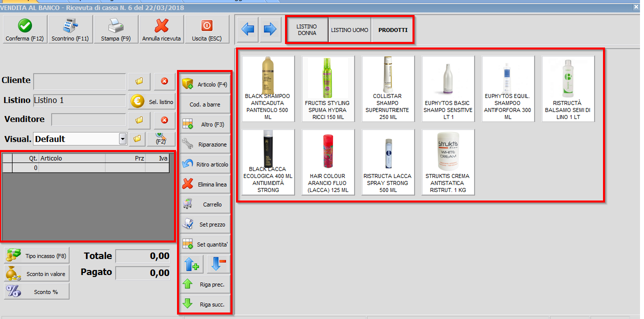644x319 pixels.
Task: Select Euphytos Equil. Shampoo Antiforfora product
Action: pyautogui.click(x=508, y=88)
